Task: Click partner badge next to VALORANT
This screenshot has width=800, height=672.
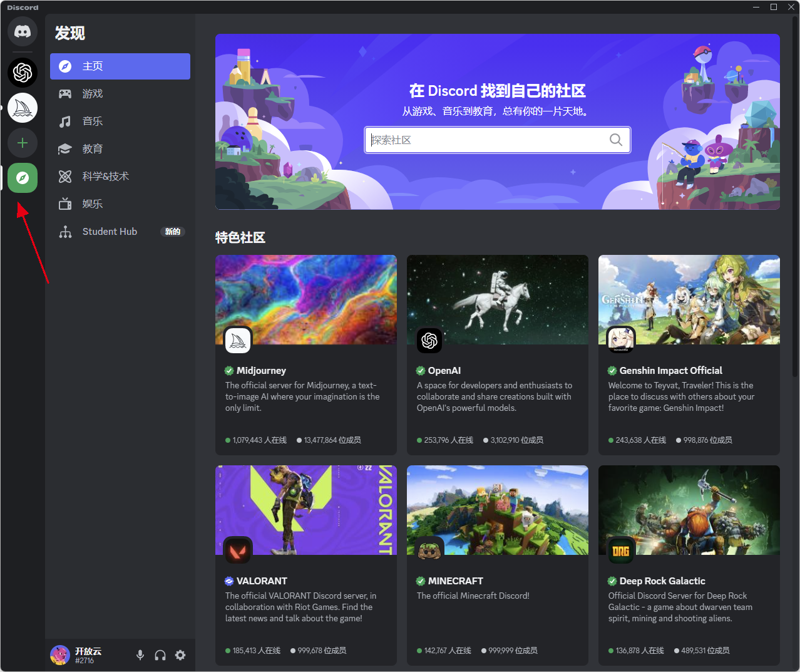Action: click(229, 581)
